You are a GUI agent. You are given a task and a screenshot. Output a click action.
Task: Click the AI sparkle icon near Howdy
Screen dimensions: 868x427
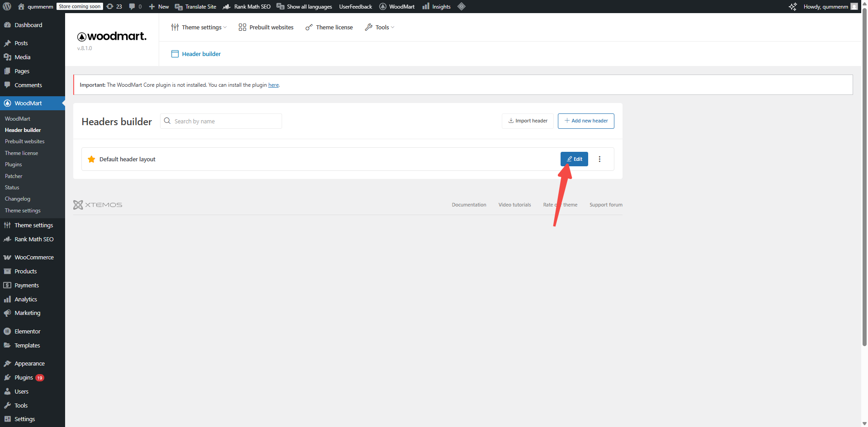(x=793, y=6)
